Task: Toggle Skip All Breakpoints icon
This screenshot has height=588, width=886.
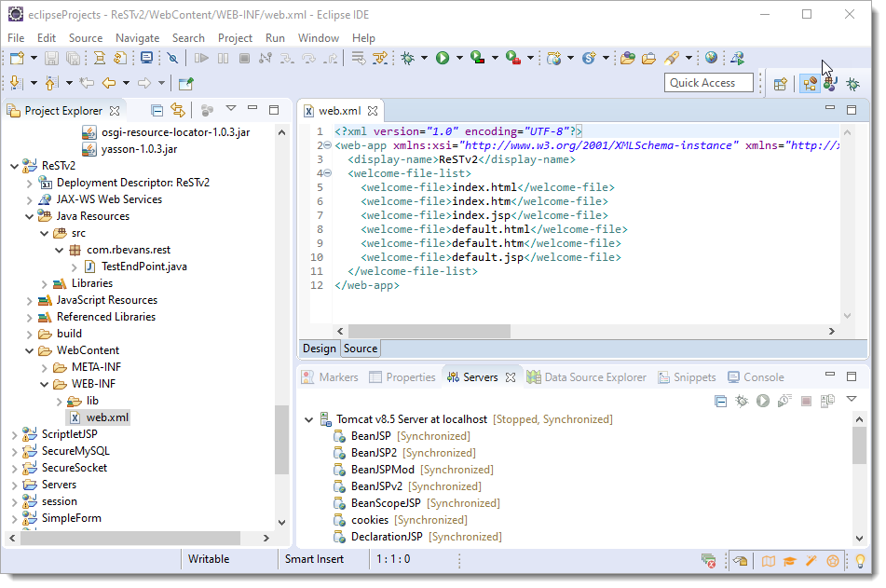Action: [x=172, y=58]
